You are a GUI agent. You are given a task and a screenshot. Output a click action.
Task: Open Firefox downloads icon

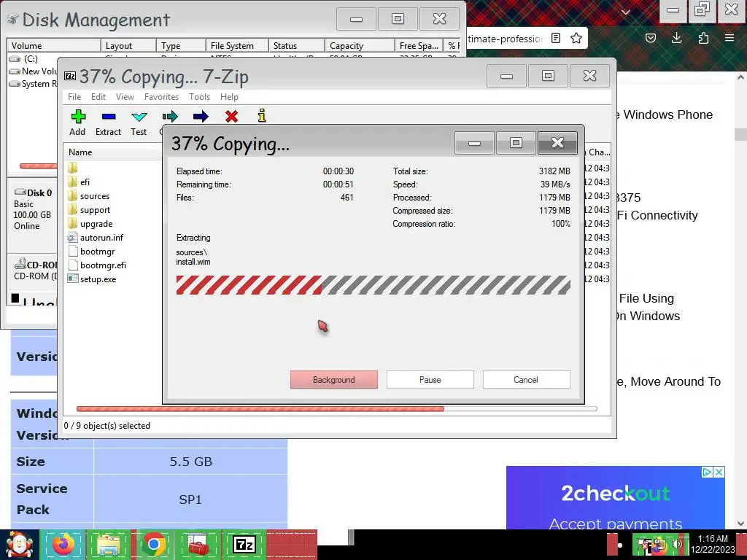[676, 38]
